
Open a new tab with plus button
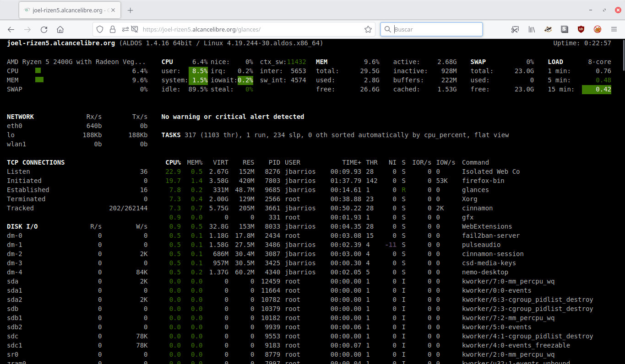tap(130, 10)
